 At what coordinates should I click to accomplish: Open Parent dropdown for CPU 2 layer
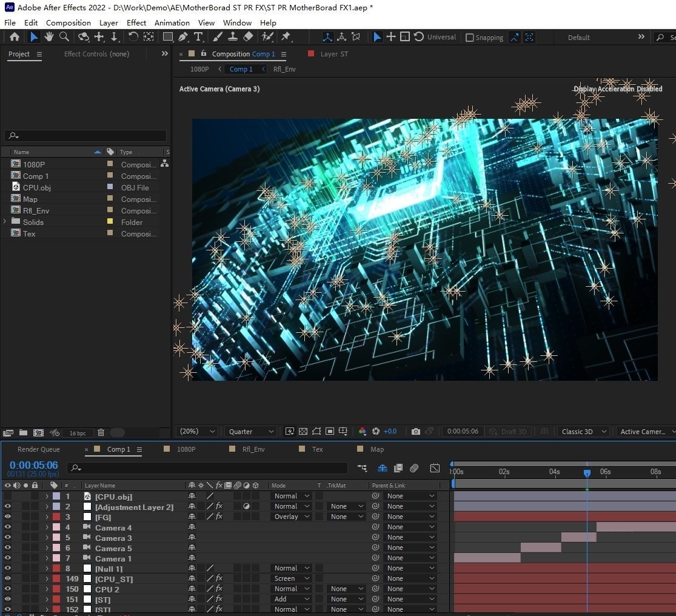(410, 588)
